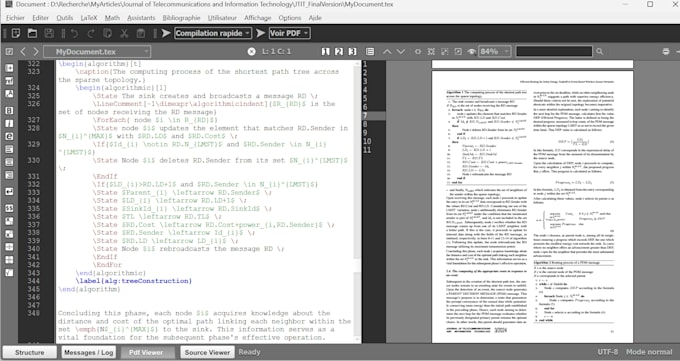
Task: Toggle the Pdf Viewer panel
Action: [x=146, y=352]
